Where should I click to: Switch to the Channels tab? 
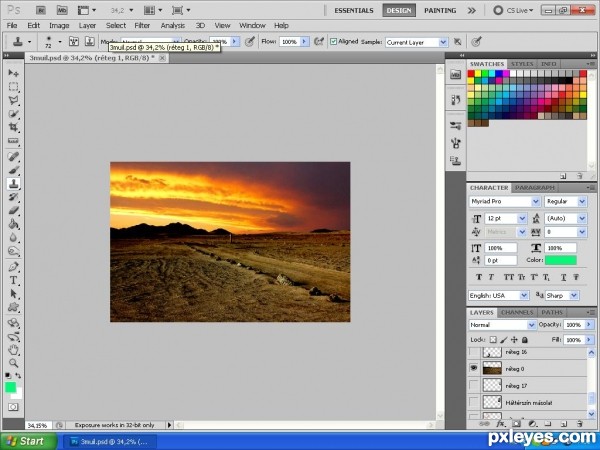tap(517, 312)
